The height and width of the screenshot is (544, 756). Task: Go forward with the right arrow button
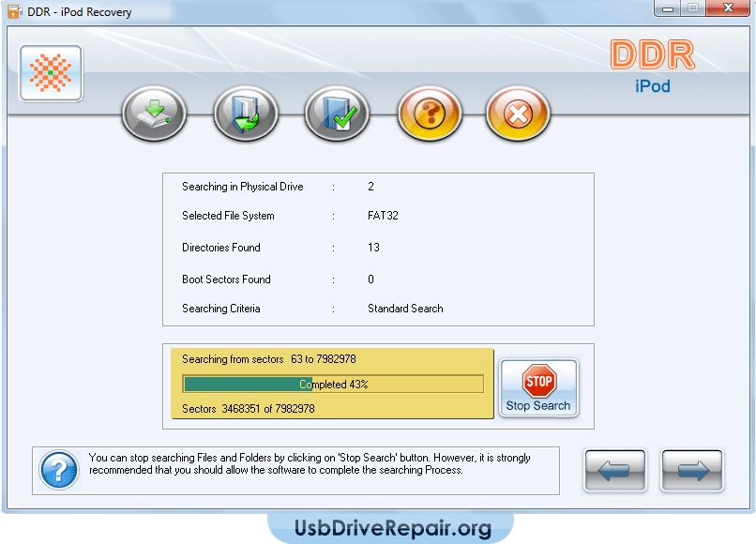pos(692,470)
